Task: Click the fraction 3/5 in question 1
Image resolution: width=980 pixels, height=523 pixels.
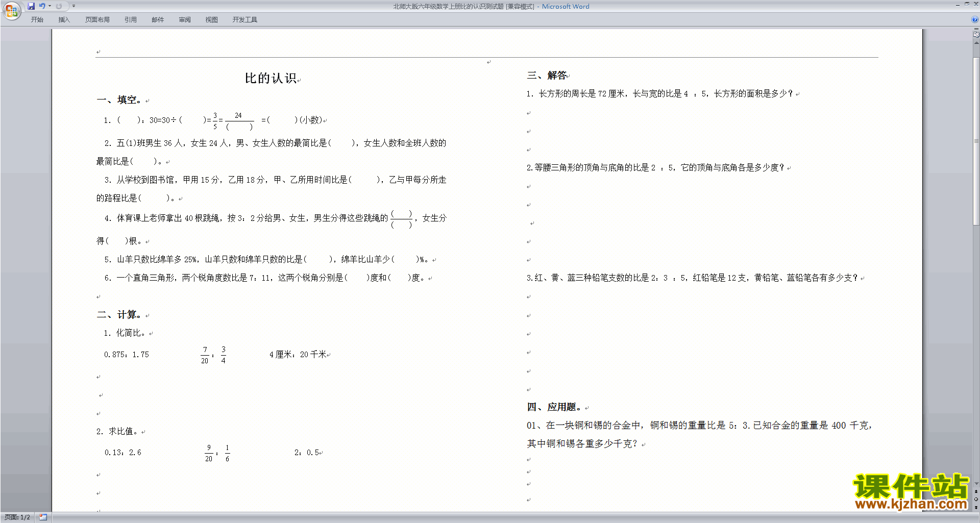Action: 215,121
